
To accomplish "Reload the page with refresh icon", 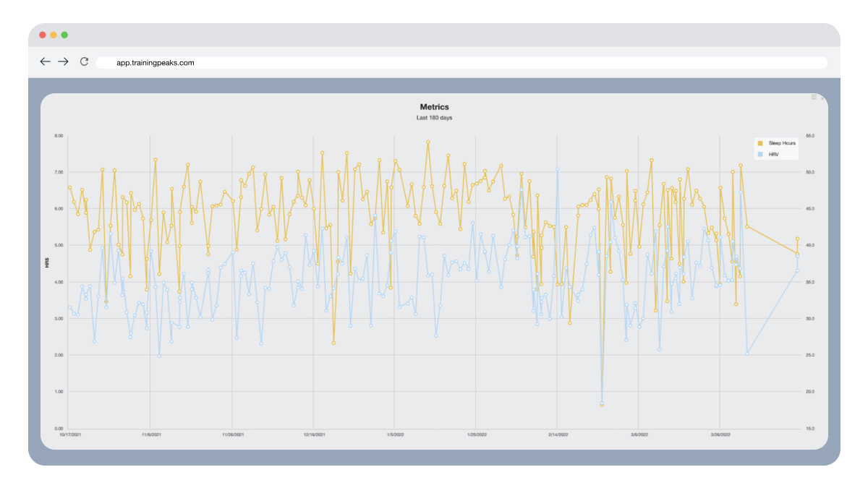I will [x=84, y=62].
